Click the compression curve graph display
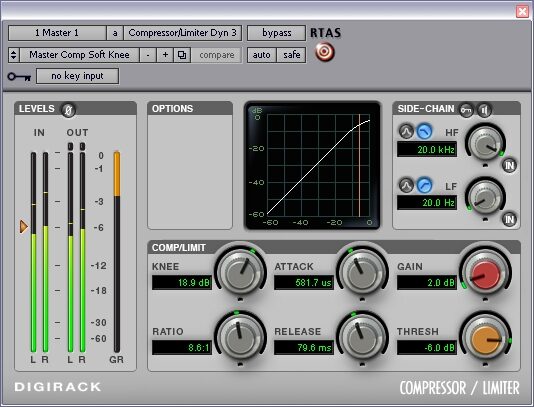Screen dimensions: 534x407 pos(312,166)
